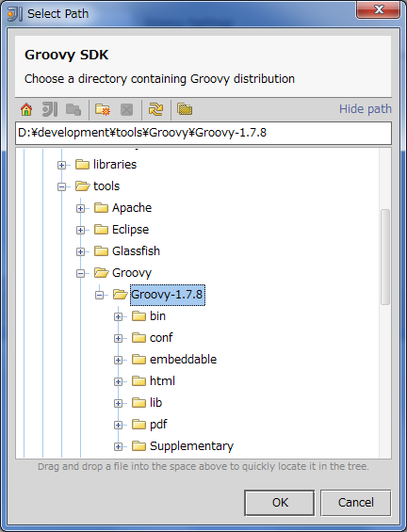The height and width of the screenshot is (532, 407).
Task: Click the delete toolbar icon
Action: click(126, 110)
